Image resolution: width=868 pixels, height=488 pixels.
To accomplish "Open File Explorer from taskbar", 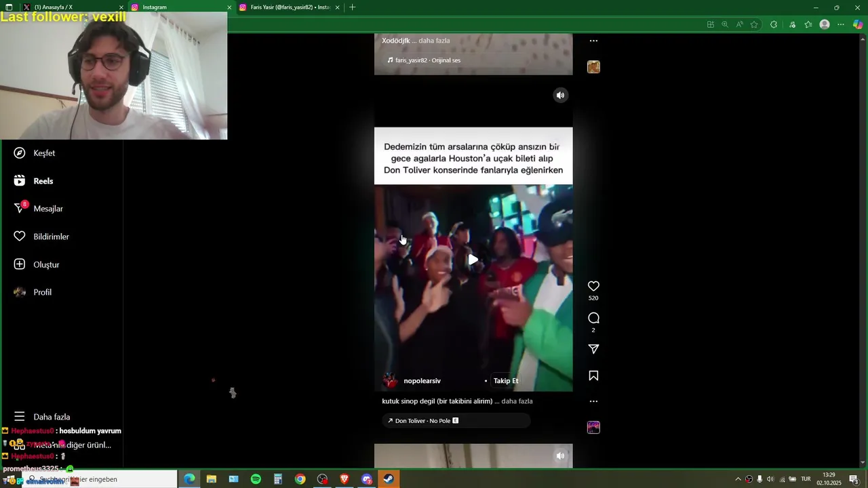I will click(x=212, y=479).
